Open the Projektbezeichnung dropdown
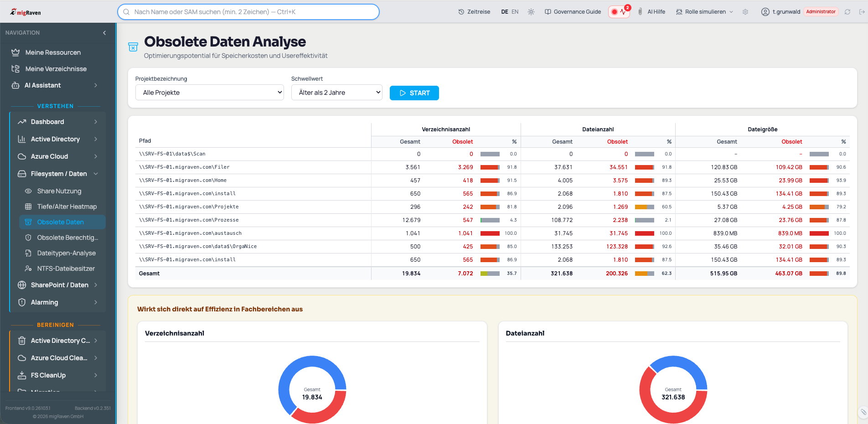Image resolution: width=868 pixels, height=424 pixels. [x=210, y=93]
